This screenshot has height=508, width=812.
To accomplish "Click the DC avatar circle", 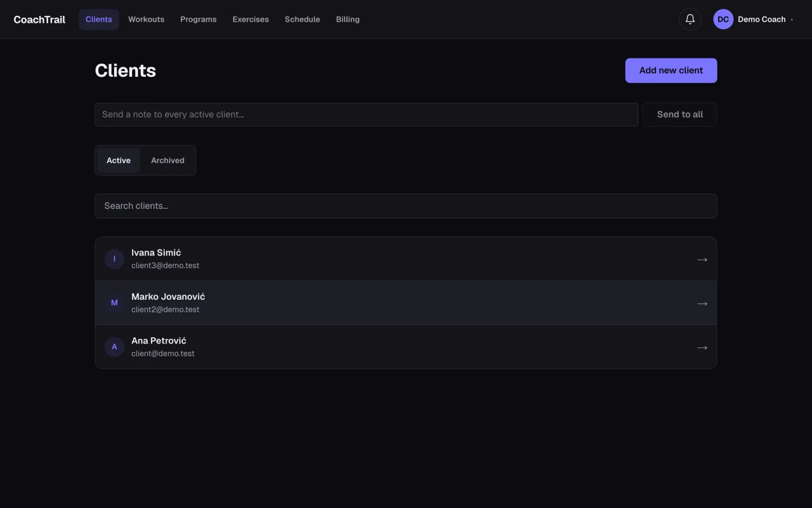I will [723, 19].
